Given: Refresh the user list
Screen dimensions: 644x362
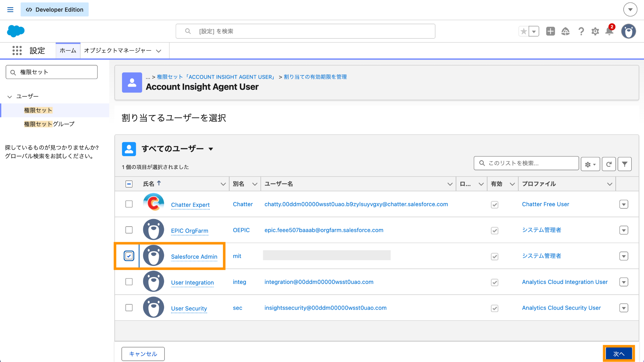Looking at the screenshot, I should pos(609,164).
